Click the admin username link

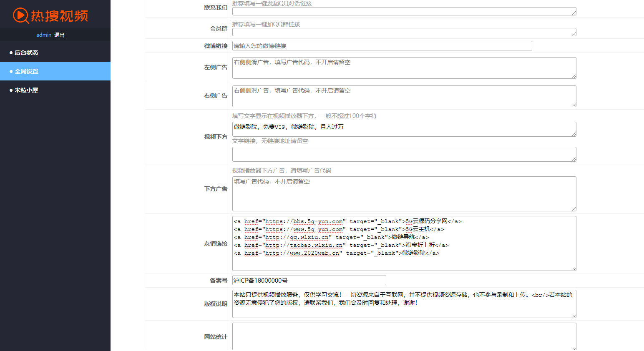tap(44, 35)
